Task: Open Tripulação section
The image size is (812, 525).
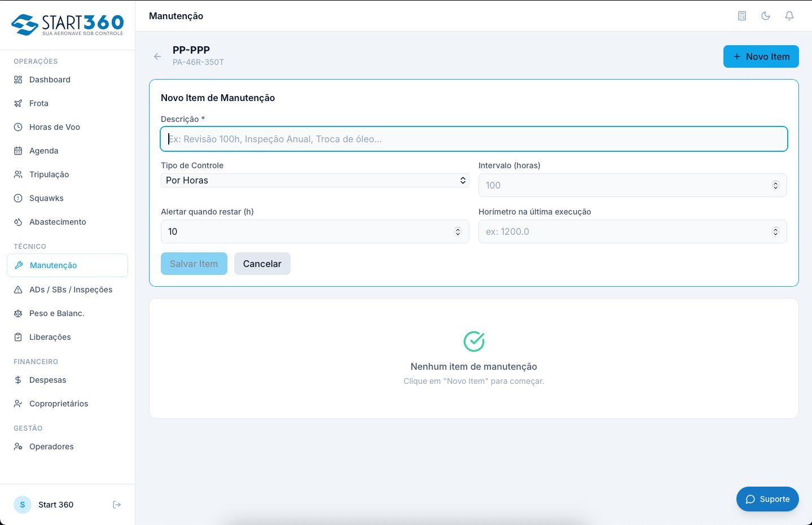Action: coord(67,174)
